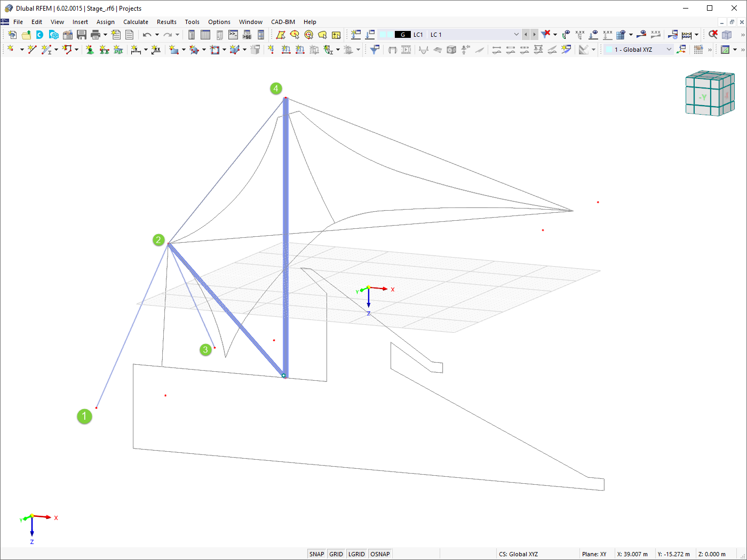The height and width of the screenshot is (560, 747).
Task: Select the New Nodal Support icon
Action: point(90,50)
